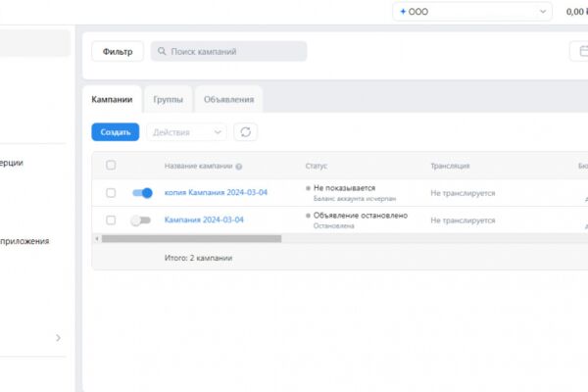Switch to the Объявления tab
This screenshot has width=588, height=392.
pos(228,99)
